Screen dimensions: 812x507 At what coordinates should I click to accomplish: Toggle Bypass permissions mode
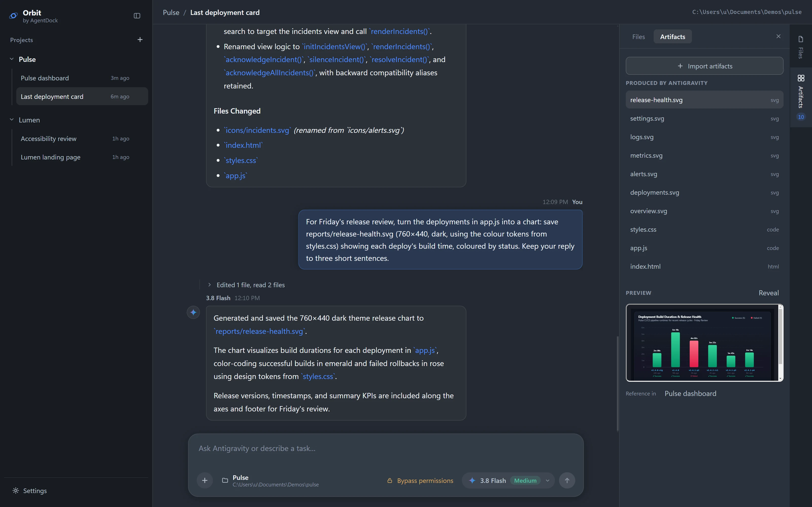click(420, 480)
